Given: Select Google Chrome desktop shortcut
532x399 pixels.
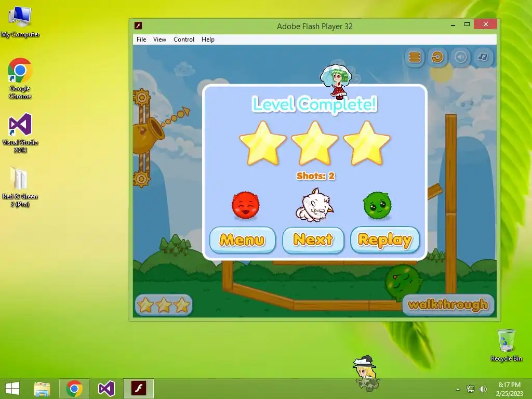Looking at the screenshot, I should point(20,78).
